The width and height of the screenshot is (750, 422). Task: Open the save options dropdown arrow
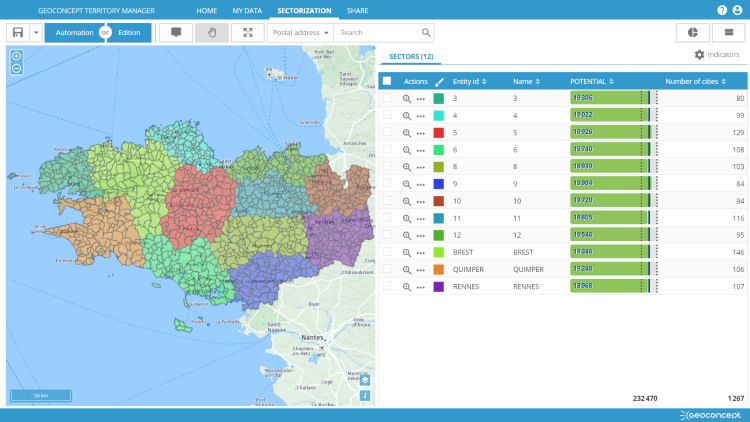click(x=36, y=32)
